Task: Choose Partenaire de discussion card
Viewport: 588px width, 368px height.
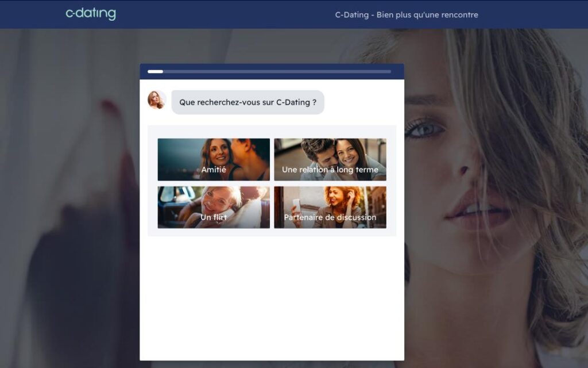Action: (x=330, y=207)
